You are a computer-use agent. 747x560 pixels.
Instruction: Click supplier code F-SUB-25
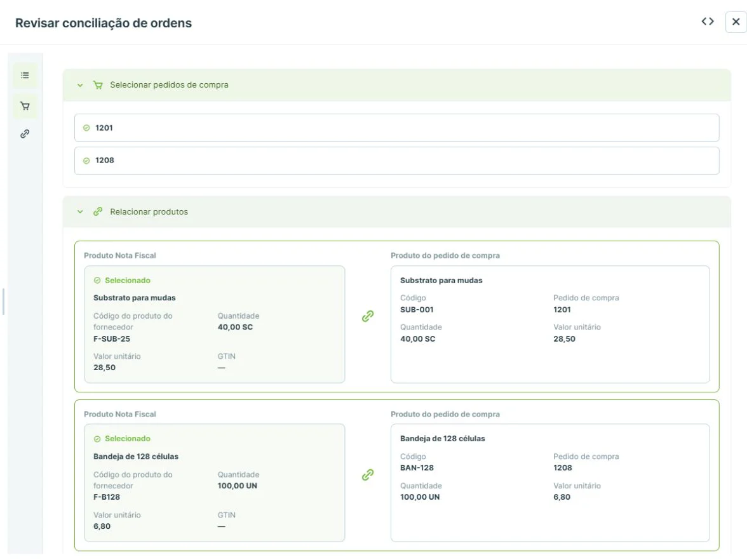point(112,339)
